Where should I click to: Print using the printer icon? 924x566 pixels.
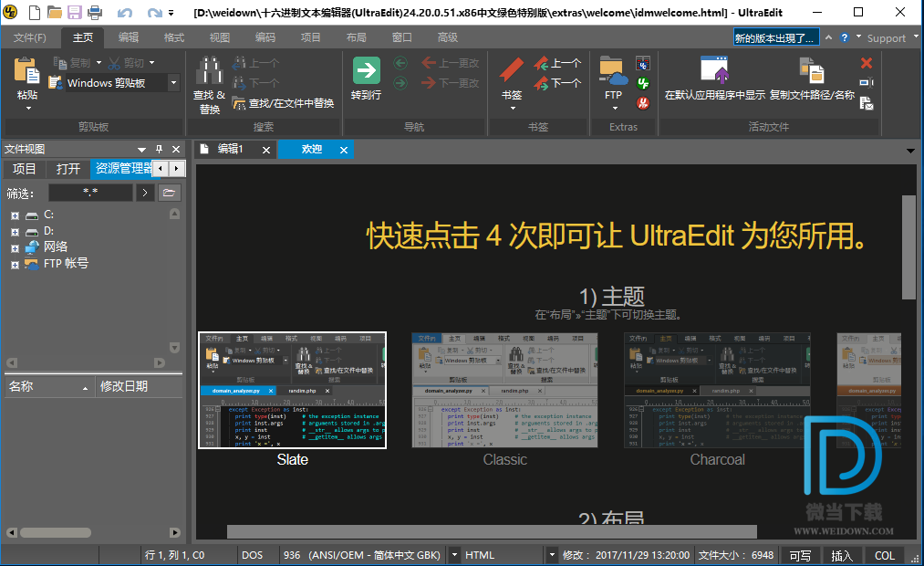coord(94,12)
